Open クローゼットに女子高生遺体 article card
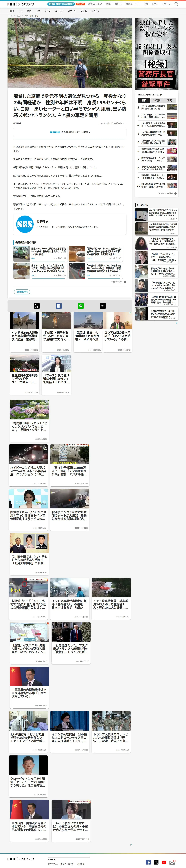186x868 pixels. (28, 776)
